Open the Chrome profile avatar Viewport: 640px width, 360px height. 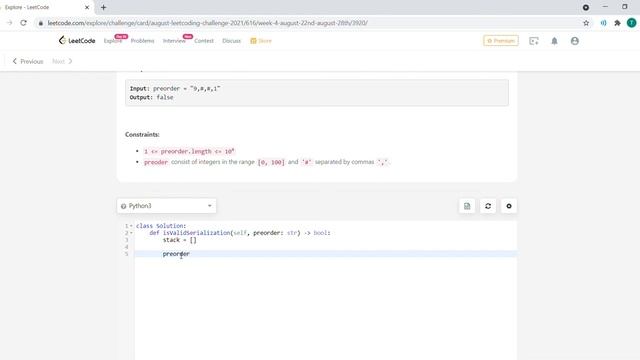click(x=631, y=23)
